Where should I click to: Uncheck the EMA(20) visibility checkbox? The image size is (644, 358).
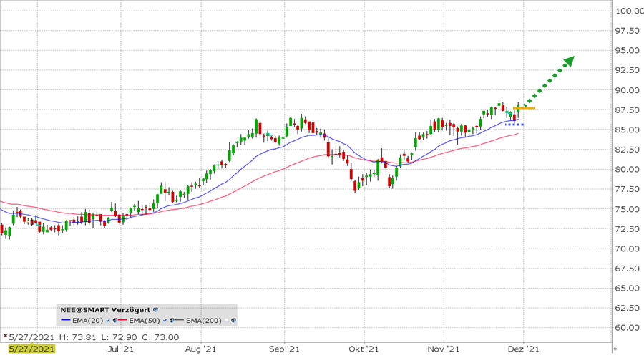click(107, 320)
